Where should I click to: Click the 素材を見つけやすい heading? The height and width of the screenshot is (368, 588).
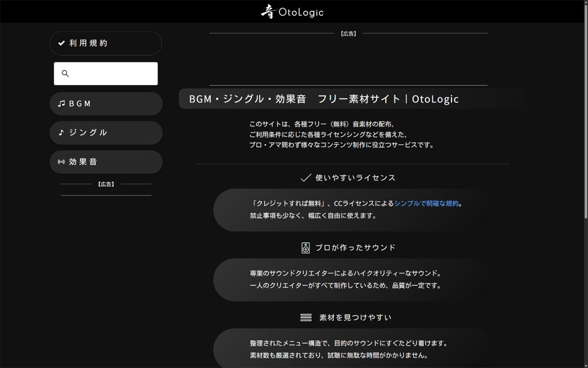355,318
